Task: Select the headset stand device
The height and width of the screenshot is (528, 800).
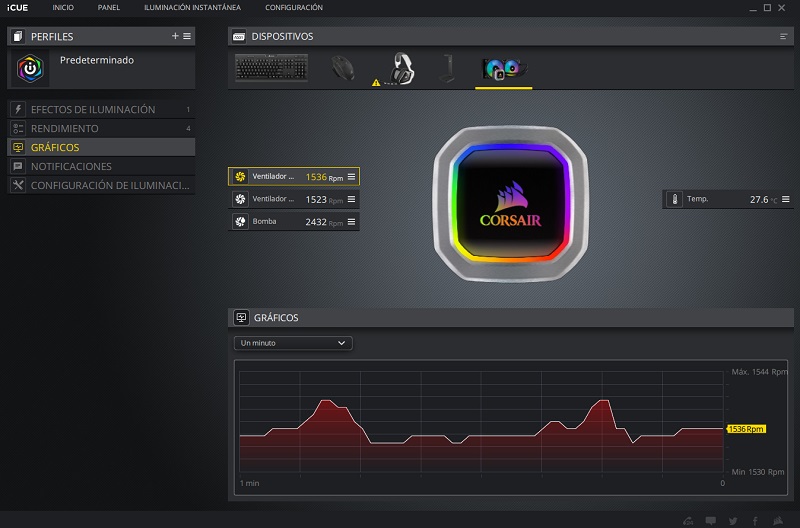Action: [447, 68]
